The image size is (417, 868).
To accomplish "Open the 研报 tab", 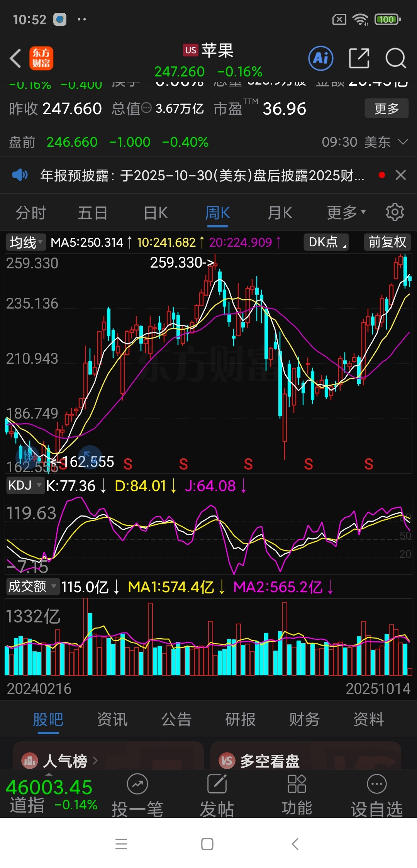I will [241, 719].
